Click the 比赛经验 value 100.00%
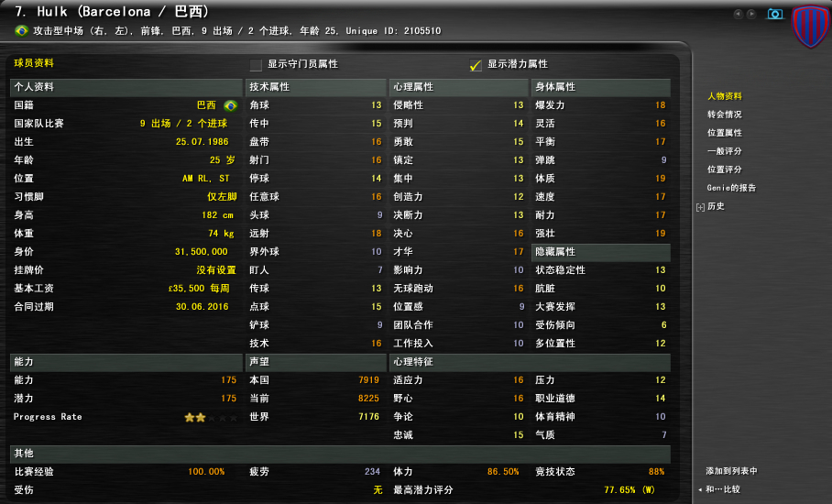The height and width of the screenshot is (504, 832). tap(206, 472)
